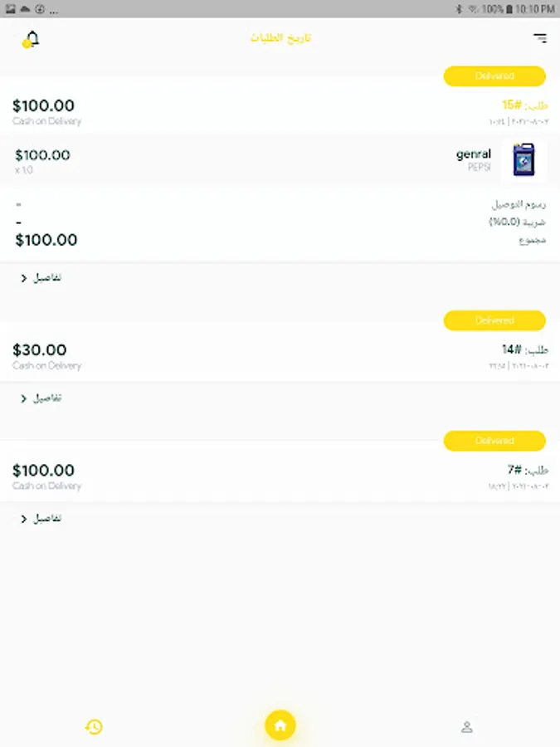The image size is (560, 747).
Task: Open the genral PEPSI product thumbnail
Action: [x=523, y=160]
